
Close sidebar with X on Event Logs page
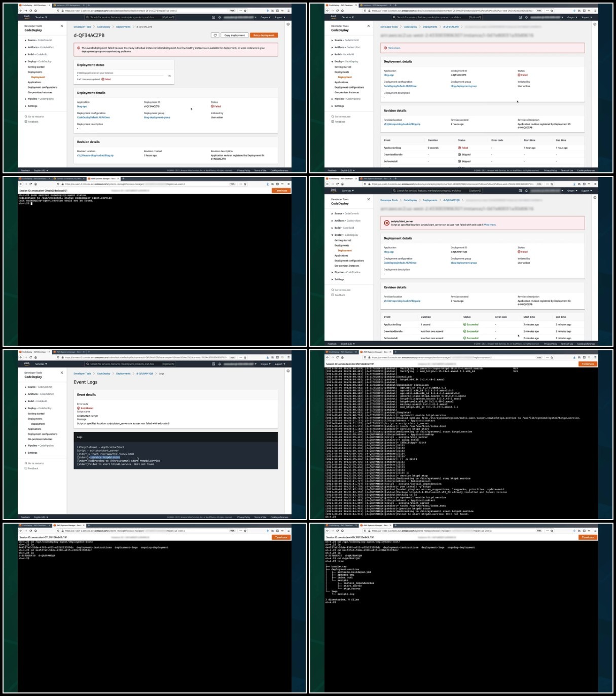(62, 373)
